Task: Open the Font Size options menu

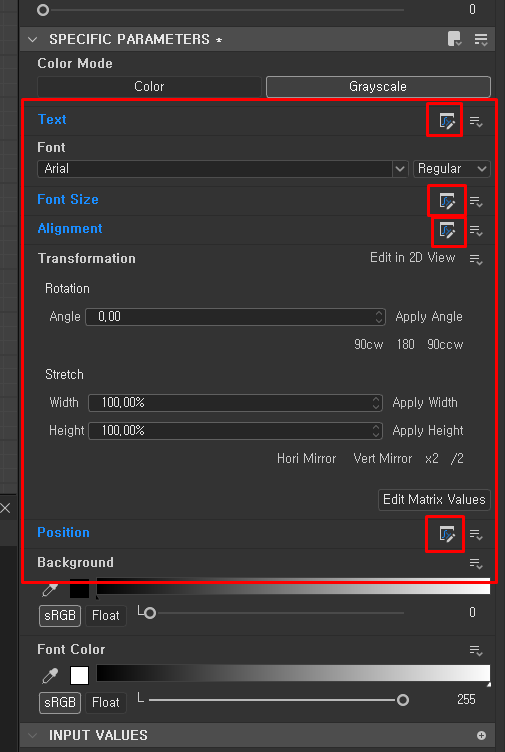Action: point(476,201)
